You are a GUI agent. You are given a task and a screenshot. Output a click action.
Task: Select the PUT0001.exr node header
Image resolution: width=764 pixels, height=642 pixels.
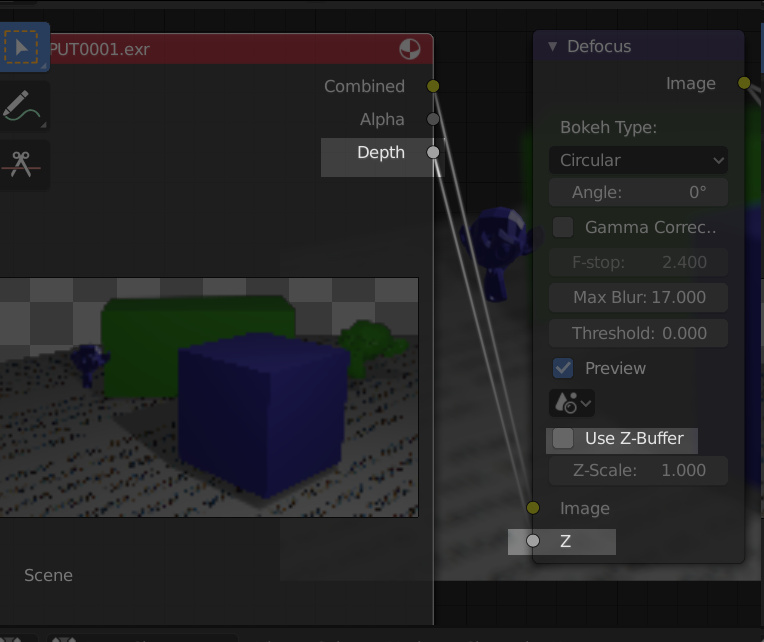tap(241, 49)
